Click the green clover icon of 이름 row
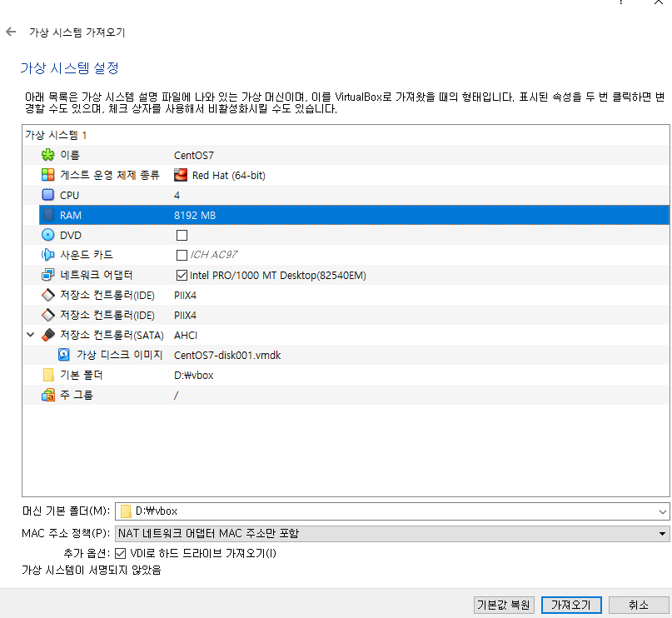The height and width of the screenshot is (618, 672). [x=48, y=155]
